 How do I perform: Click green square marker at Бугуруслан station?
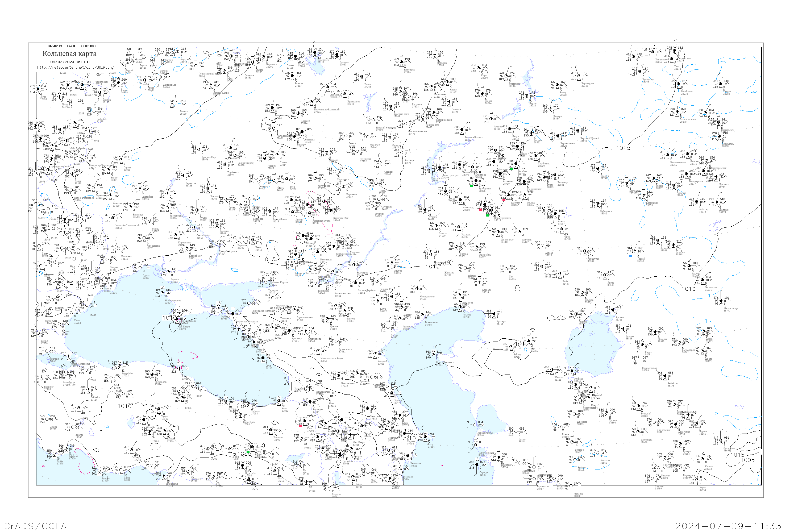[472, 186]
